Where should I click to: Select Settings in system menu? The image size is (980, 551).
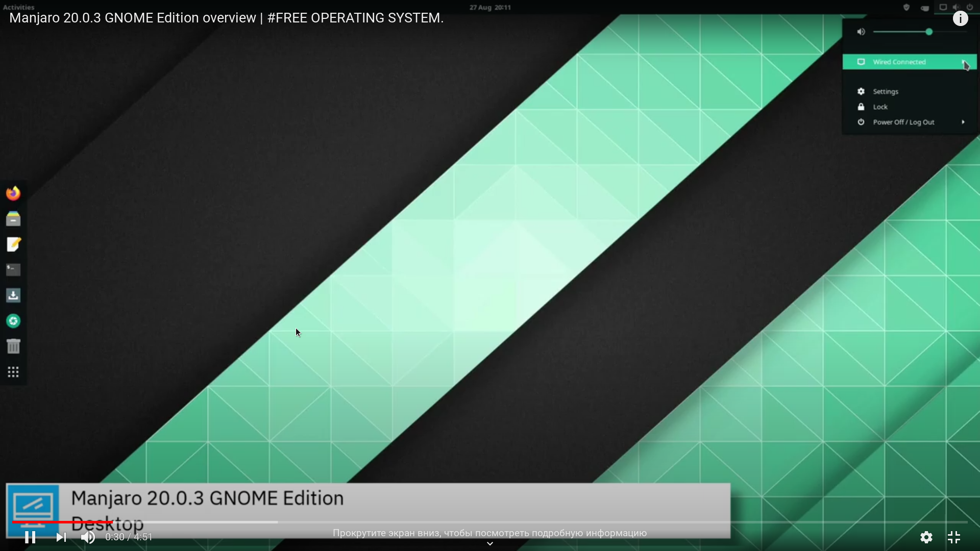[x=885, y=91]
